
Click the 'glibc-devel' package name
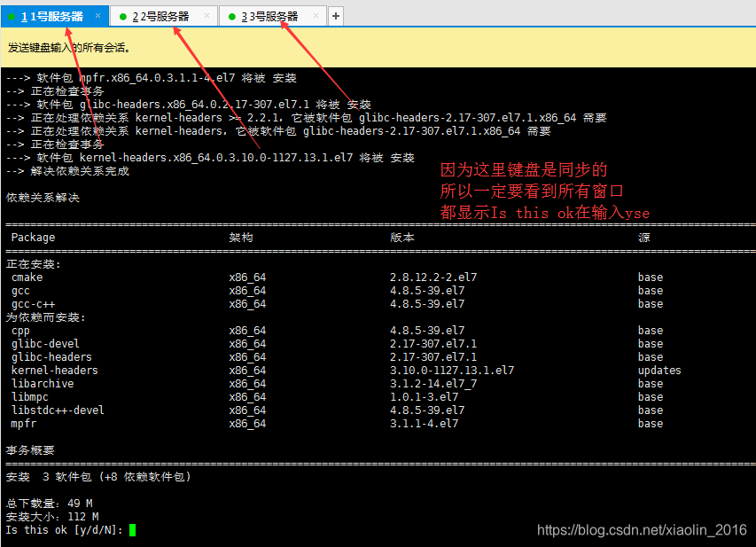(45, 344)
